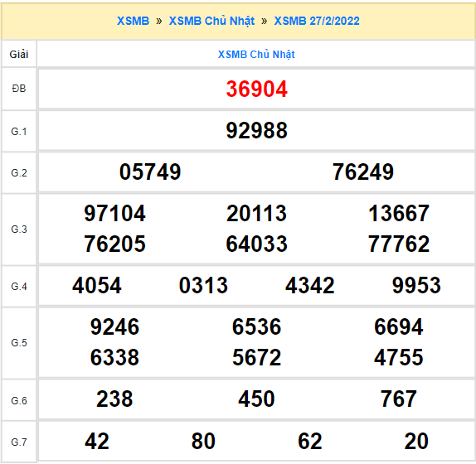Screen dimensions: 476x464
Task: Click the G.2 number 05749
Action: [x=150, y=172]
